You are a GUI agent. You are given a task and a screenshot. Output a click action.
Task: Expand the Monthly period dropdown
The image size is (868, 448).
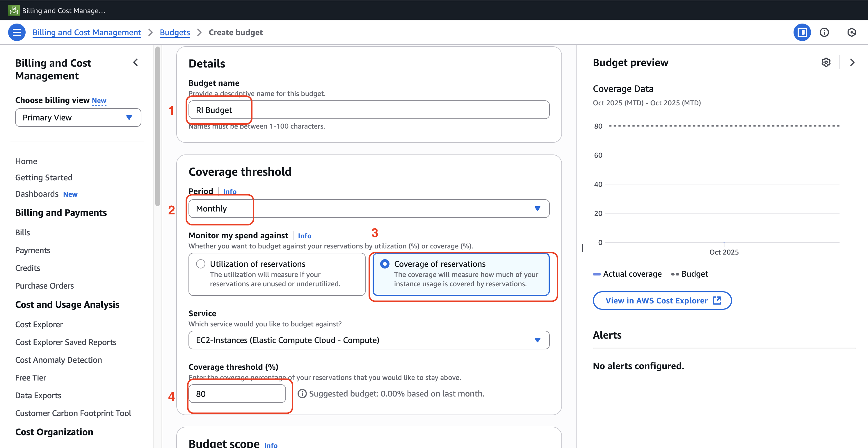pyautogui.click(x=369, y=209)
